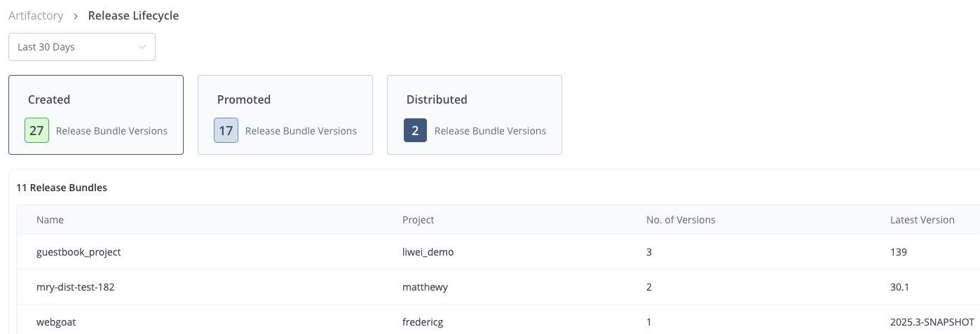Click the Artifactory breadcrumb link
The height and width of the screenshot is (334, 980).
(x=36, y=15)
